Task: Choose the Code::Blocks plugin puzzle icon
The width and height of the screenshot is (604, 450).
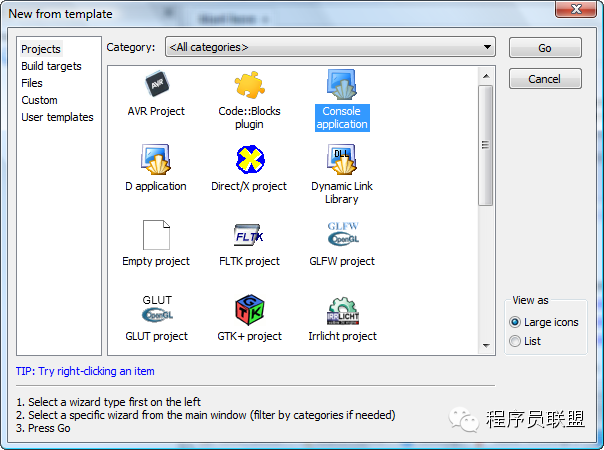Action: [x=249, y=84]
